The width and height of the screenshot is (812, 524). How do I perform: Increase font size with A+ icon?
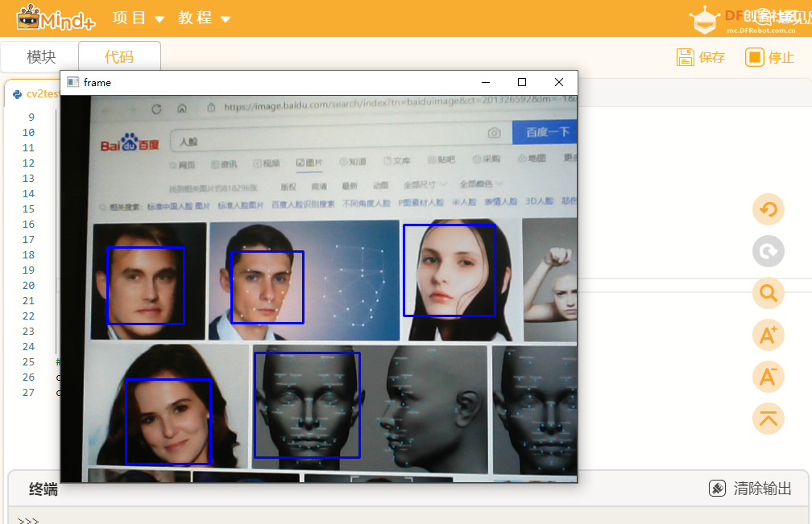(x=768, y=335)
